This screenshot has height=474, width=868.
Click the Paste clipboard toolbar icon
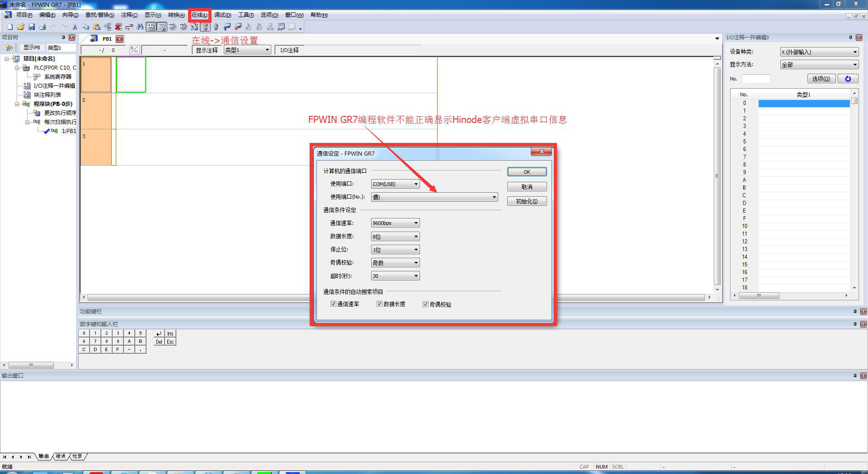coord(97,27)
